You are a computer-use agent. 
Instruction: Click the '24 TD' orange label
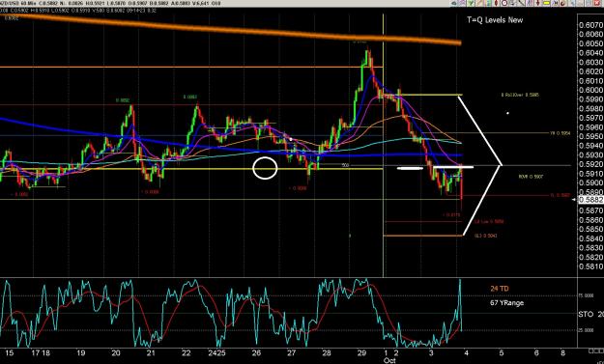500,289
